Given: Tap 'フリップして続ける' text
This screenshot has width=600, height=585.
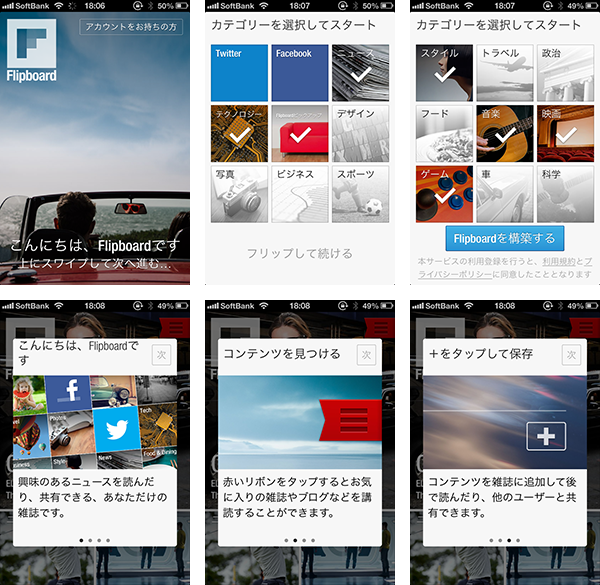Looking at the screenshot, I should pyautogui.click(x=300, y=253).
